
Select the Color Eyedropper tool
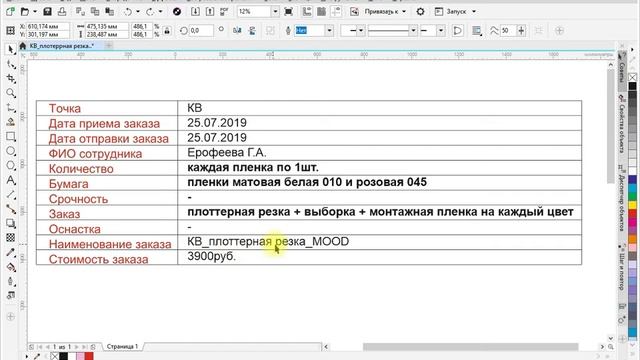(11, 253)
